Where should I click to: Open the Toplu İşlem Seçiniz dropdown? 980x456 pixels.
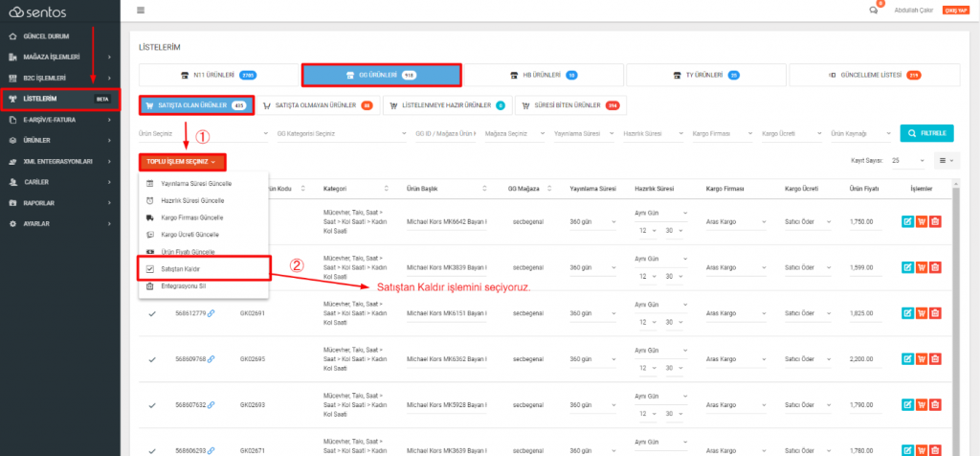(183, 162)
